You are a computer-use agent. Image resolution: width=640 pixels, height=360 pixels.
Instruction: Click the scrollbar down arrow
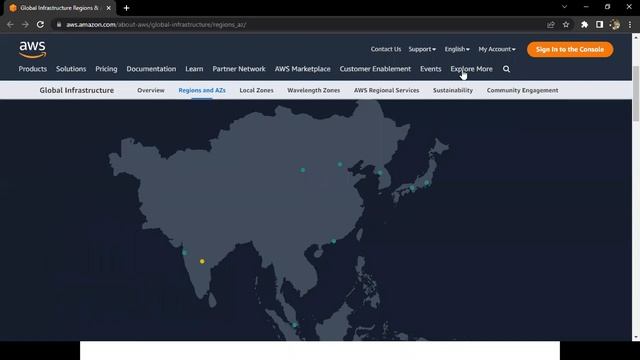click(636, 337)
